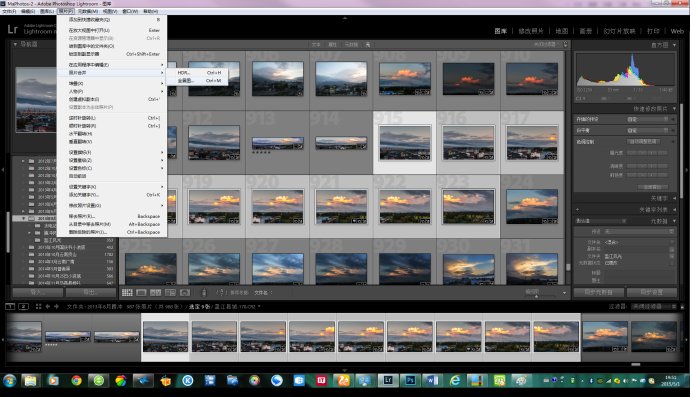Collapse the Metadata (元数据) panel
Viewport: 690px width, 397px height.
pyautogui.click(x=675, y=221)
